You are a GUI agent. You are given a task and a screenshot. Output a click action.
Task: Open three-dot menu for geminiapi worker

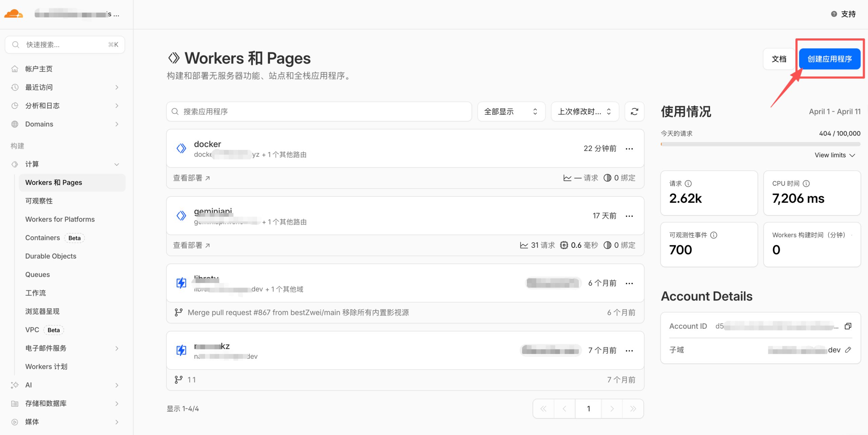pyautogui.click(x=629, y=216)
